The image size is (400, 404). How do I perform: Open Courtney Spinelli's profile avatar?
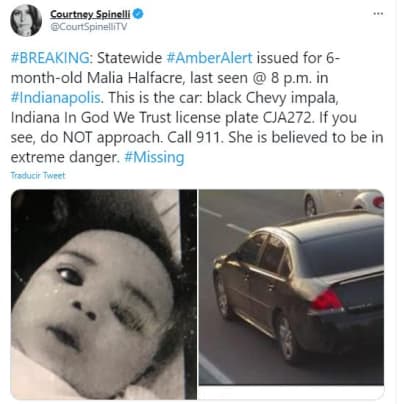[26, 20]
